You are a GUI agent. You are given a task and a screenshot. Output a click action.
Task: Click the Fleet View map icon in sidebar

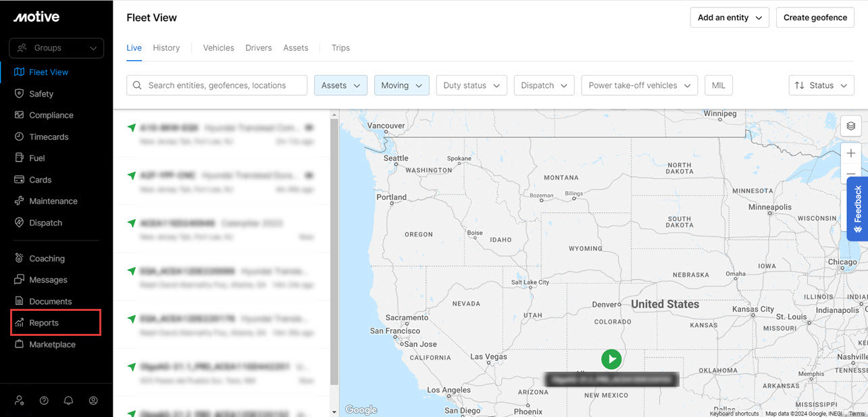pos(19,72)
